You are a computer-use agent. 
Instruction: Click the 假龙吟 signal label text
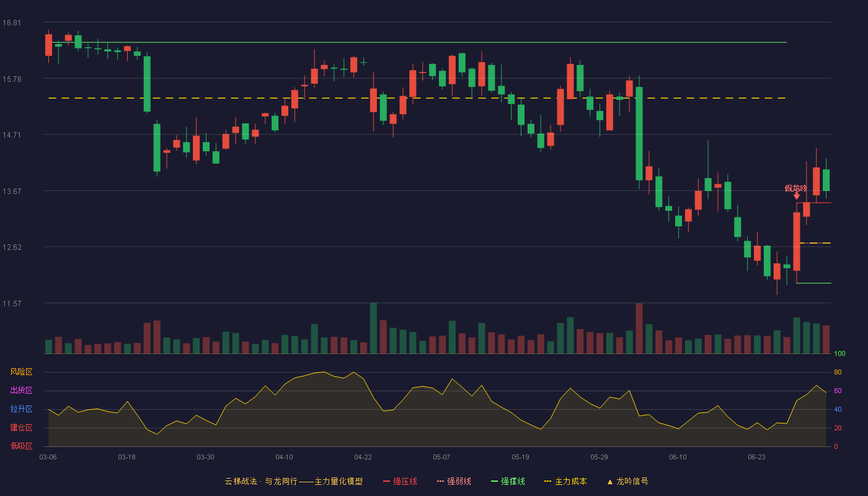(796, 188)
